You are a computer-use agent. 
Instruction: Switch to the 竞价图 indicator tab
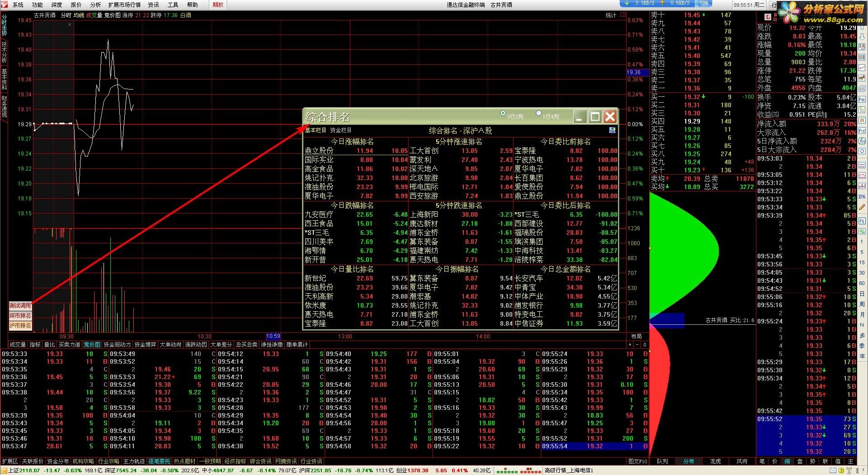[x=92, y=345]
